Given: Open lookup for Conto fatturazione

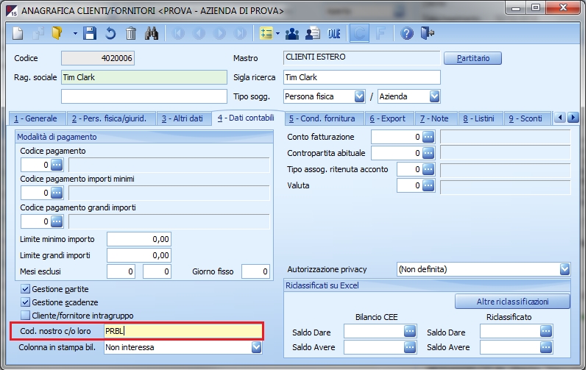Looking at the screenshot, I should coord(428,137).
